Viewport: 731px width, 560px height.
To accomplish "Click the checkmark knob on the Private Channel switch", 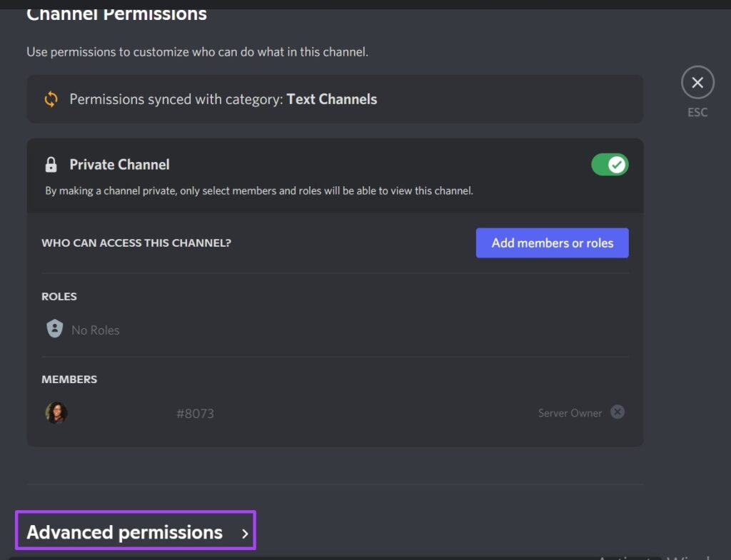I will pos(617,165).
